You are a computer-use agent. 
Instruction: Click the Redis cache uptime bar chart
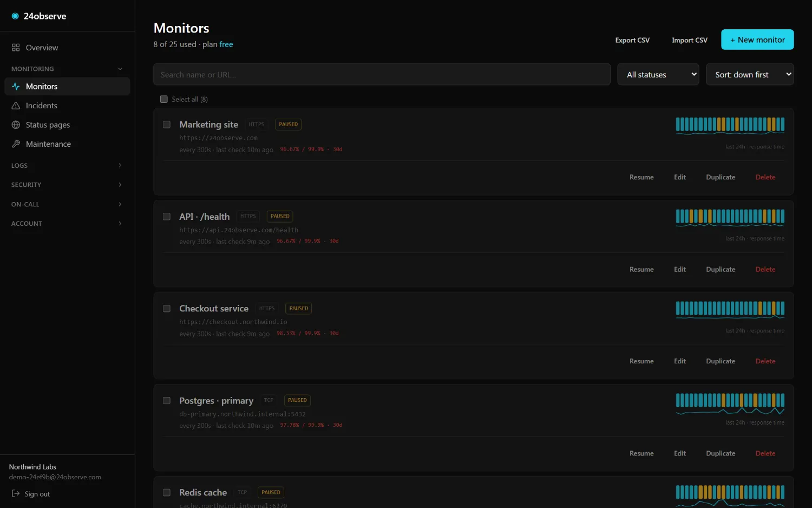[x=730, y=492]
